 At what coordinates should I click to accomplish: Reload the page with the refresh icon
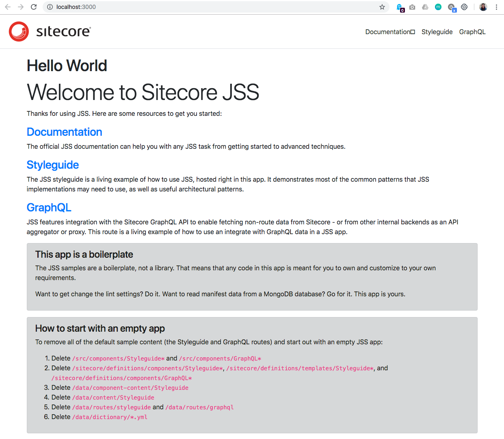[34, 7]
